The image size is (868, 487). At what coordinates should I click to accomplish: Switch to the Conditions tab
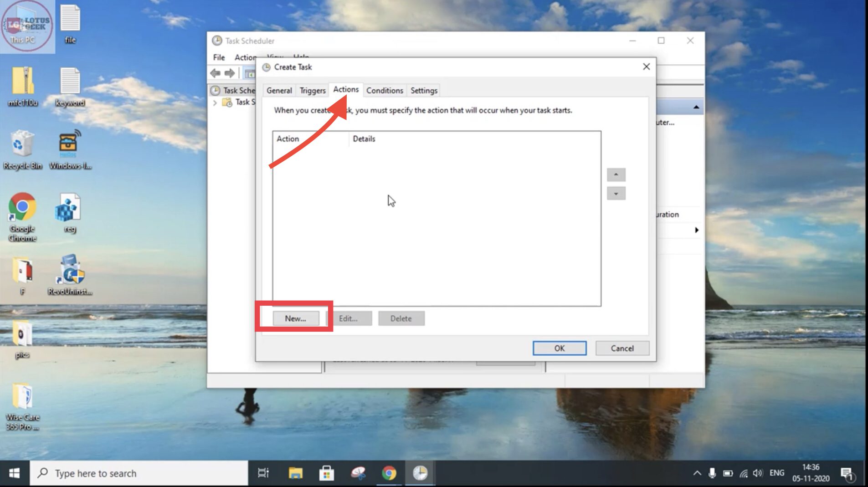[385, 90]
